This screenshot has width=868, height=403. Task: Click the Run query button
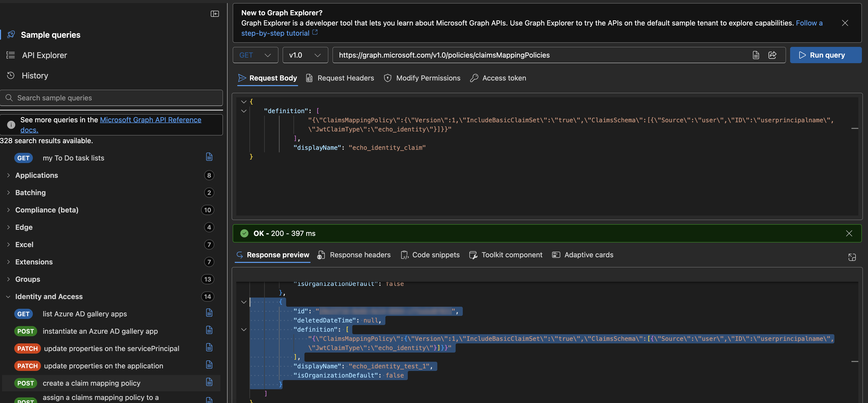[x=825, y=55]
